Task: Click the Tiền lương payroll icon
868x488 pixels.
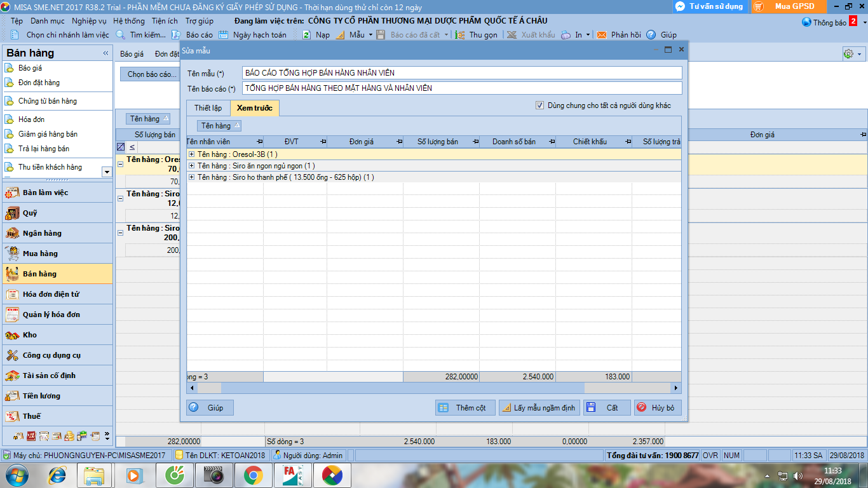Action: pos(12,396)
